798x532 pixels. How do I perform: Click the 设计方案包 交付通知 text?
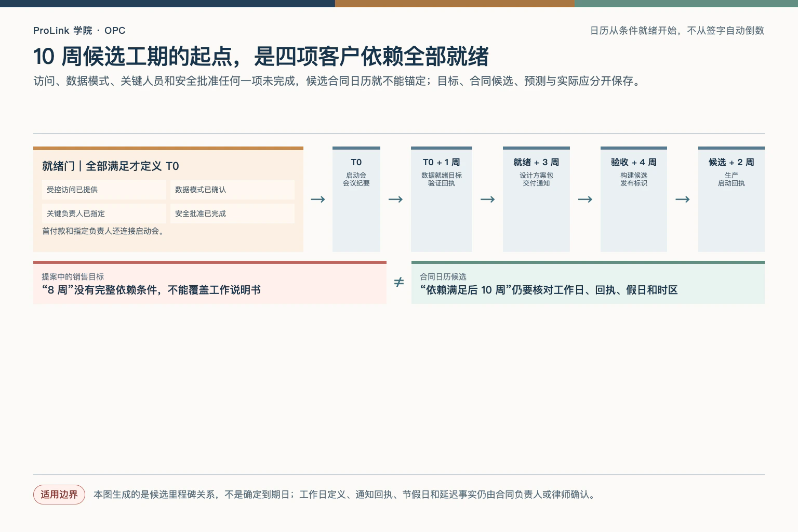pyautogui.click(x=536, y=179)
